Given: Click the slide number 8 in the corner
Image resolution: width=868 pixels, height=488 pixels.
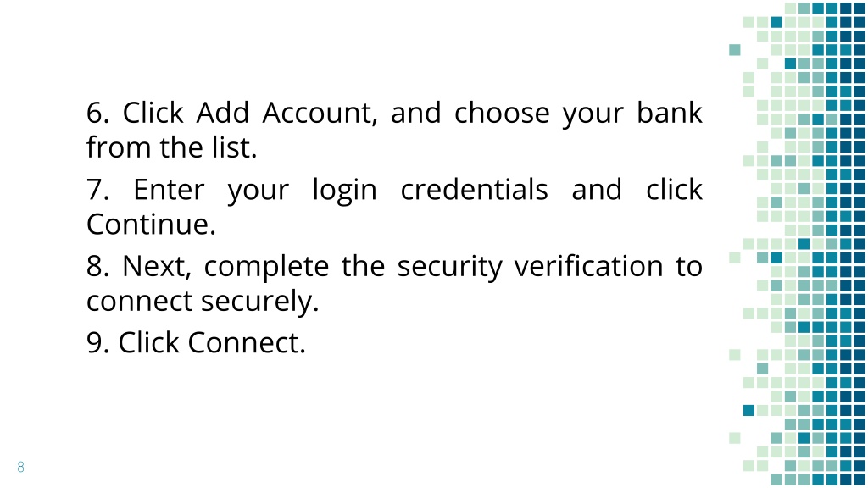Looking at the screenshot, I should tap(20, 467).
